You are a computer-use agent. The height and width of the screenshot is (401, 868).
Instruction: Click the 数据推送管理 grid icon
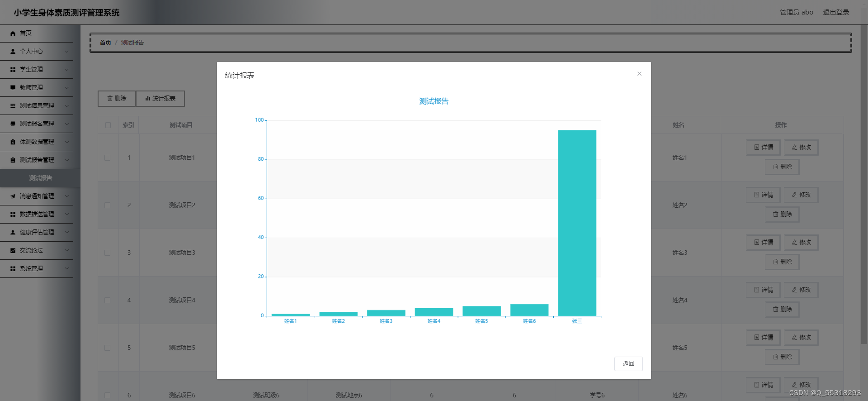pyautogui.click(x=13, y=215)
